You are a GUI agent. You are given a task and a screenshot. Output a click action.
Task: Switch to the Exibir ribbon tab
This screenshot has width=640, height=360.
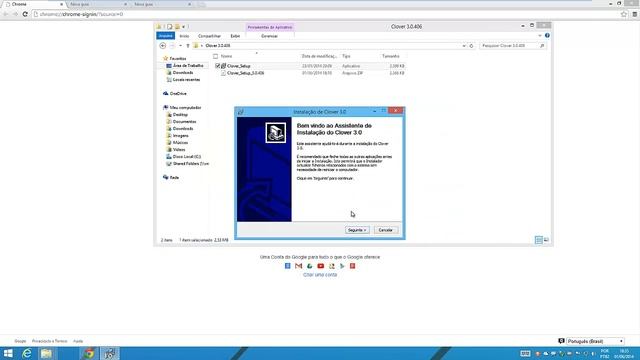pos(235,36)
